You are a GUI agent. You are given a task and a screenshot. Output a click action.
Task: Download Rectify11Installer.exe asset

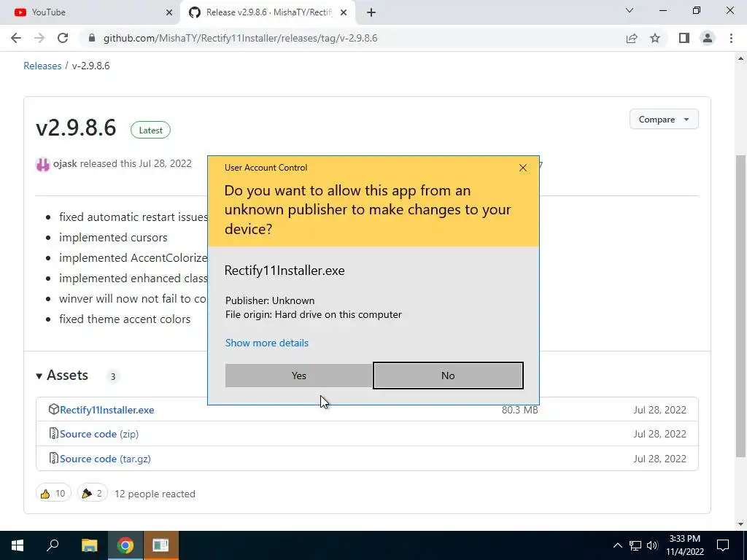point(107,410)
